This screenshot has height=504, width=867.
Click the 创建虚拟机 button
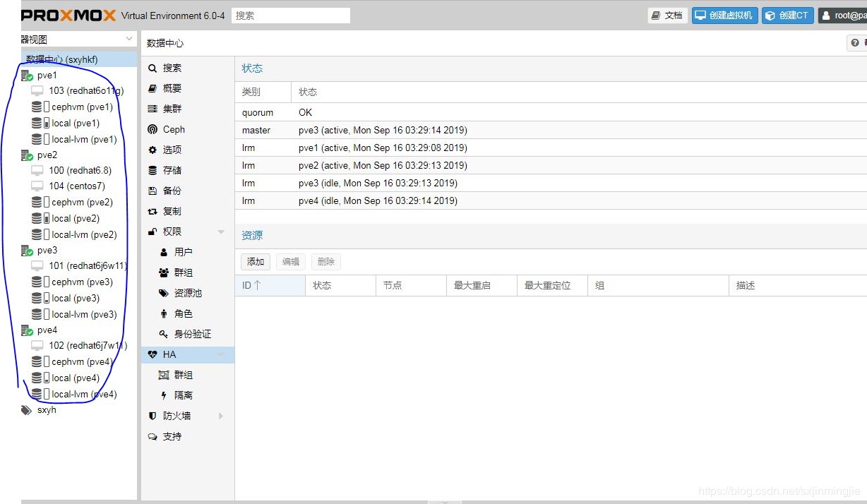click(725, 16)
